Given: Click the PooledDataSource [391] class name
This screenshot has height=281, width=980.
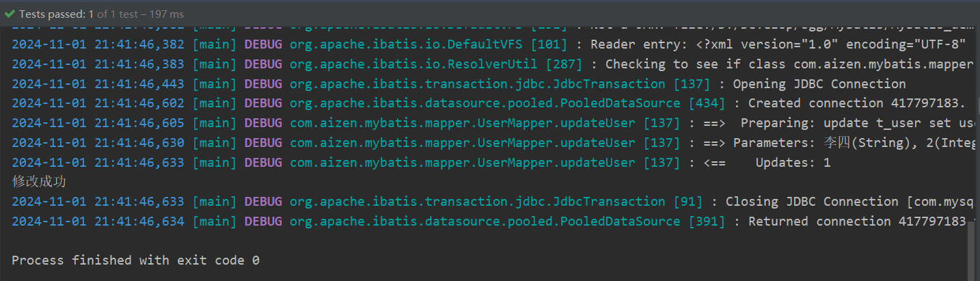Looking at the screenshot, I should 485,222.
